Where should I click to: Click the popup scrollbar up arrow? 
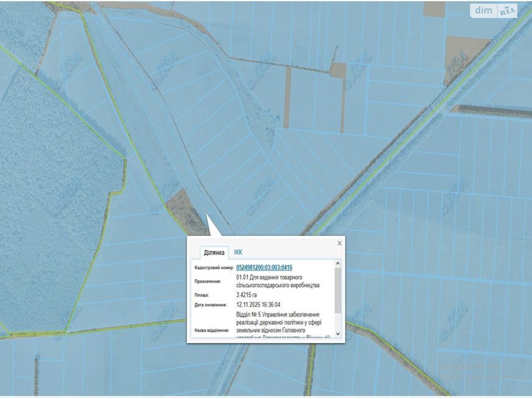tap(338, 264)
